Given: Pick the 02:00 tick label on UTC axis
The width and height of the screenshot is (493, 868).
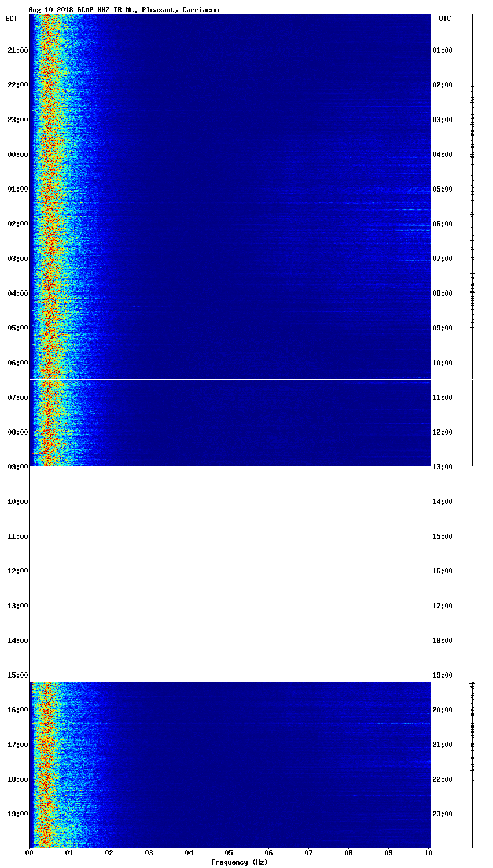Looking at the screenshot, I should (443, 85).
